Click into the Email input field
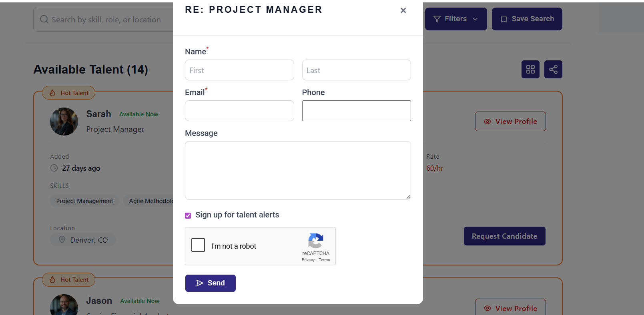Screen dimensions: 644x315 click(x=239, y=111)
